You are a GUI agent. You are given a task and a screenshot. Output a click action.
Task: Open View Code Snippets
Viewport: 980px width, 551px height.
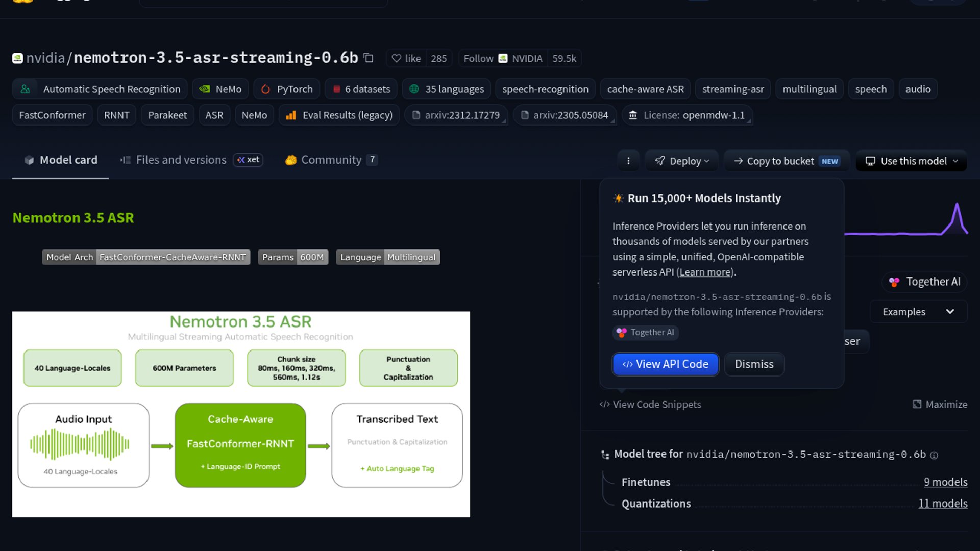650,405
